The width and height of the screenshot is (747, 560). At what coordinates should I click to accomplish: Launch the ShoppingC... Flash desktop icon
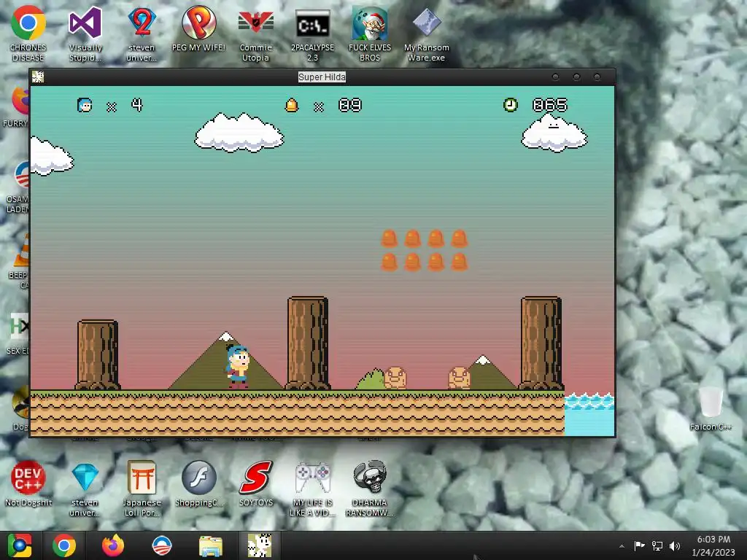(x=198, y=483)
